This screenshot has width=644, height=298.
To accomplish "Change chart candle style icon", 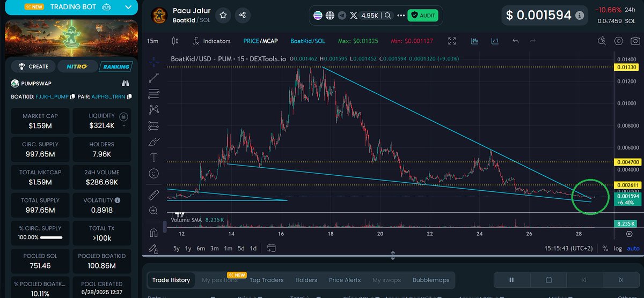I will [175, 41].
